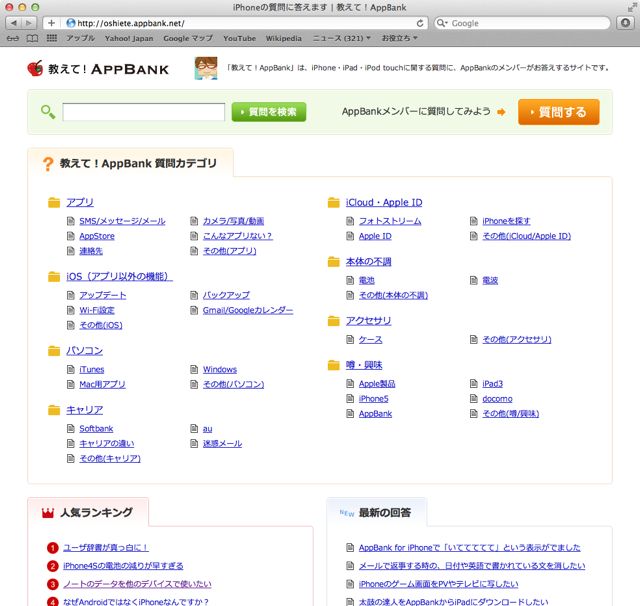Viewport: 640px width, 606px height.
Task: Click the folder icon beside パソコン
Action: coord(54,351)
